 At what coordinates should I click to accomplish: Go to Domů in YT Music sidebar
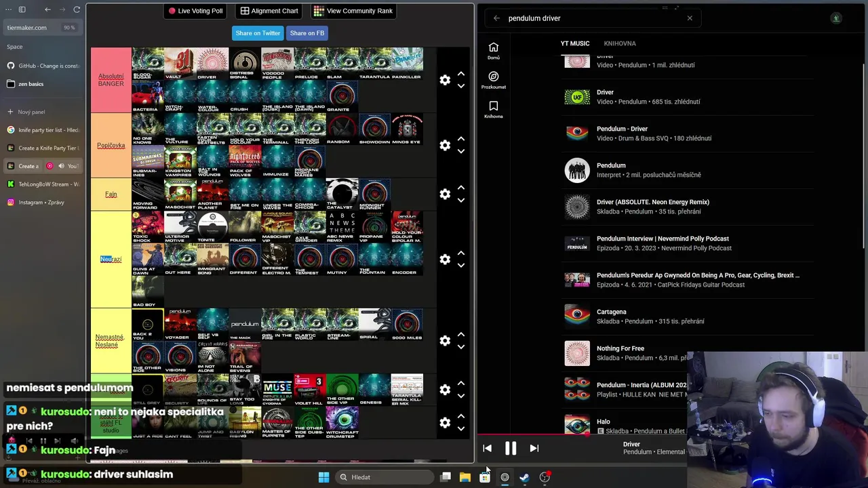[x=494, y=51]
